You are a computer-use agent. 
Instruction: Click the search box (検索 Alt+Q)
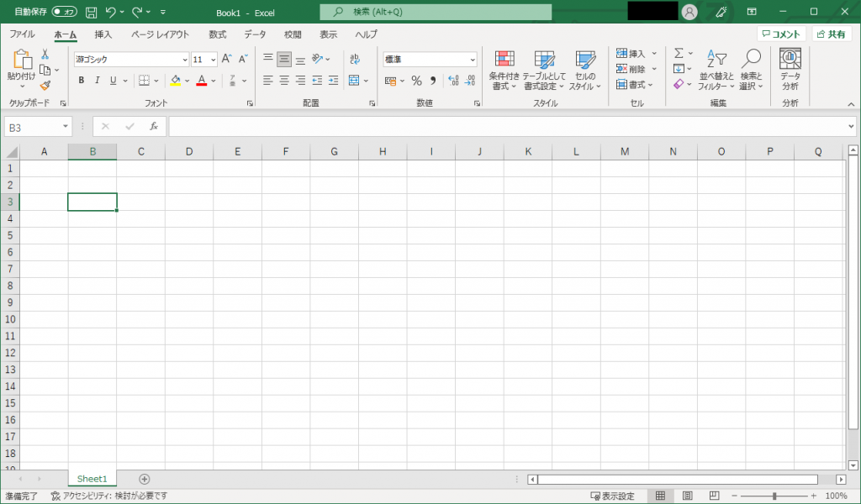(x=436, y=12)
